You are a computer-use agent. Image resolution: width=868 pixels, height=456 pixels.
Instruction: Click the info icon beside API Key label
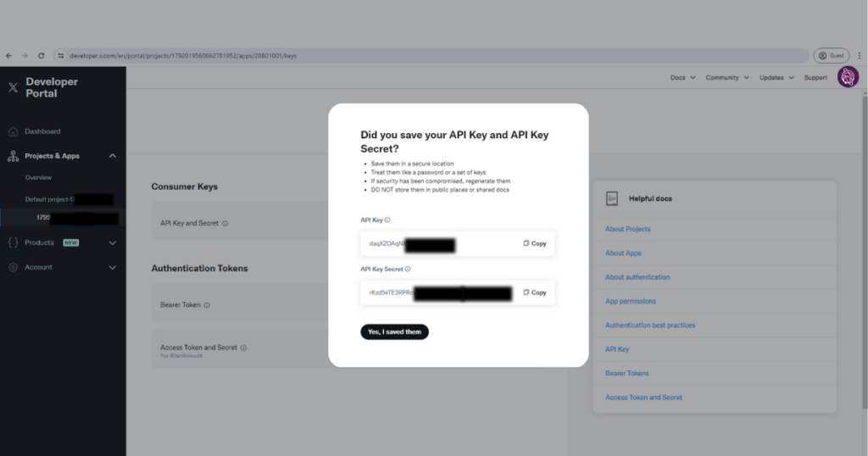click(x=387, y=220)
